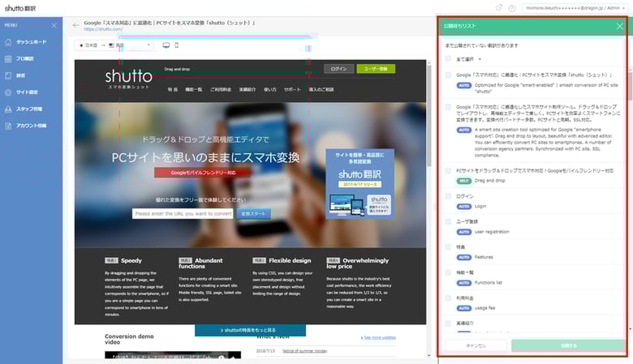Viewport: 633px width, 364px height.
Task: Click the people icon next to スタッフ管理
Action: [8, 109]
